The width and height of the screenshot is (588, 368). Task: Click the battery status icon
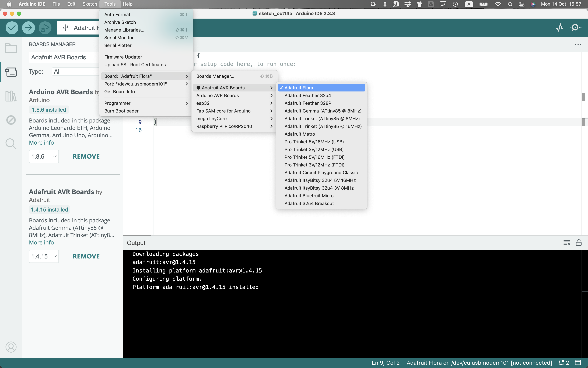pyautogui.click(x=484, y=4)
